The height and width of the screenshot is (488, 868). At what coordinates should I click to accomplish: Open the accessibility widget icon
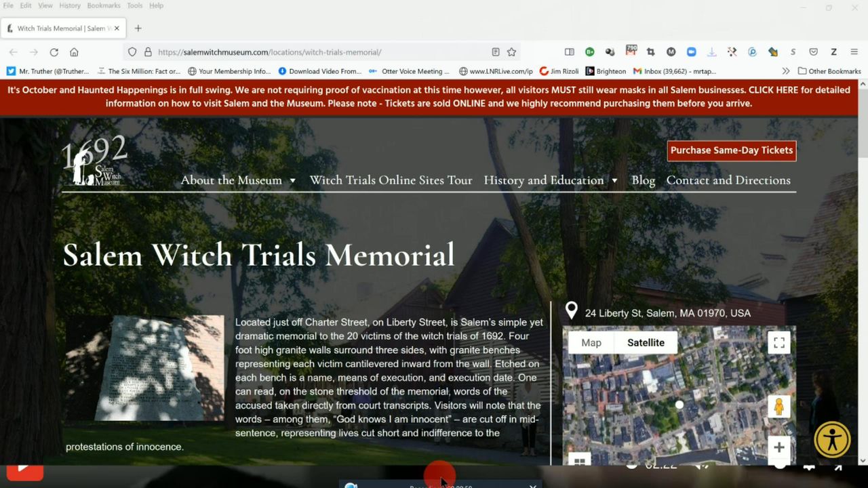click(x=832, y=439)
